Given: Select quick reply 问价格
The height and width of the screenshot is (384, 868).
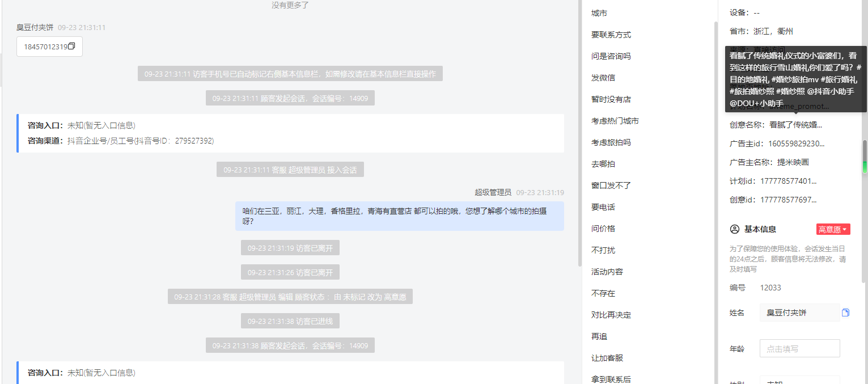Looking at the screenshot, I should pyautogui.click(x=603, y=229).
